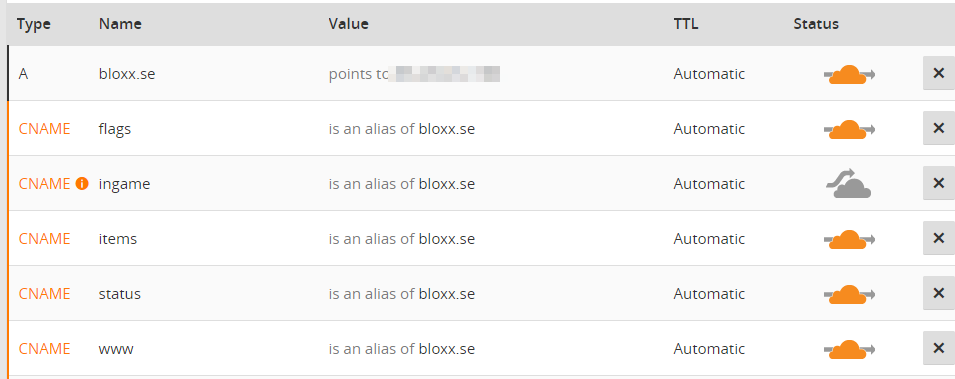Toggle proxy cloud on the status record

click(849, 294)
